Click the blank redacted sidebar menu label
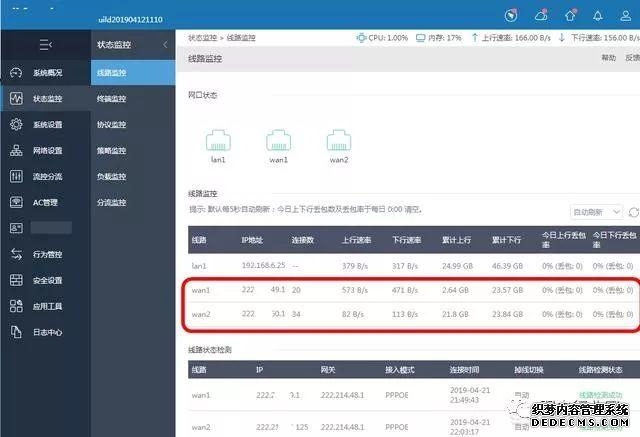This screenshot has width=640, height=437. pos(51,228)
